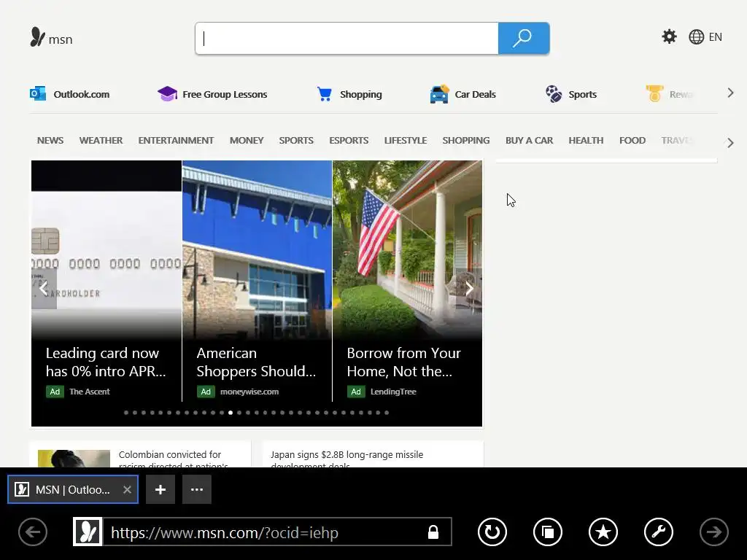Open the ENTERTAINMENT section
The height and width of the screenshot is (560, 747).
click(176, 141)
